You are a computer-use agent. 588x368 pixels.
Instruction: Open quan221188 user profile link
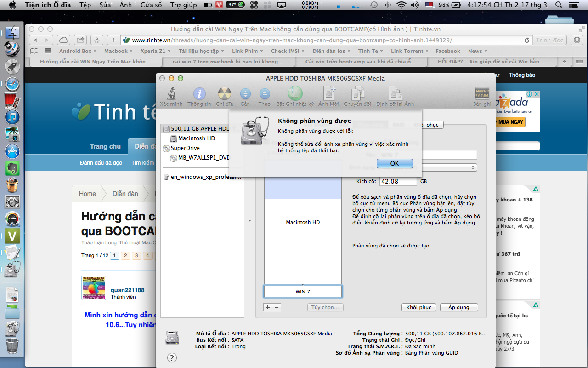pyautogui.click(x=128, y=290)
